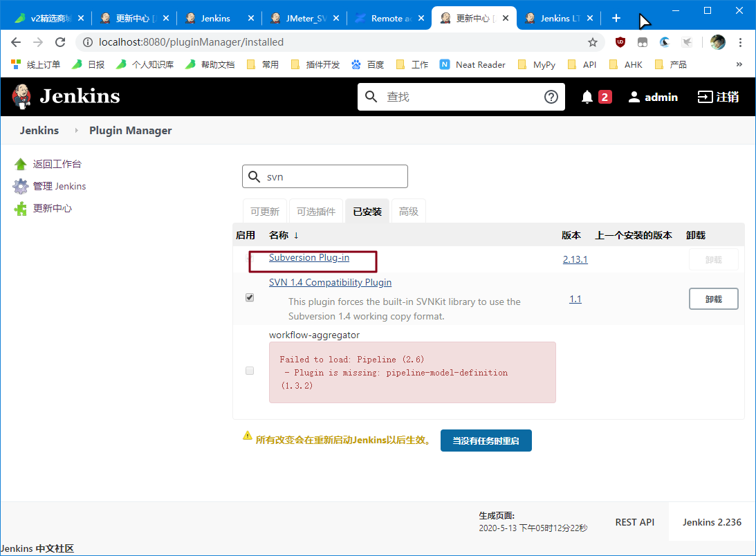The height and width of the screenshot is (556, 756).
Task: View site information for localhost
Action: click(x=88, y=42)
